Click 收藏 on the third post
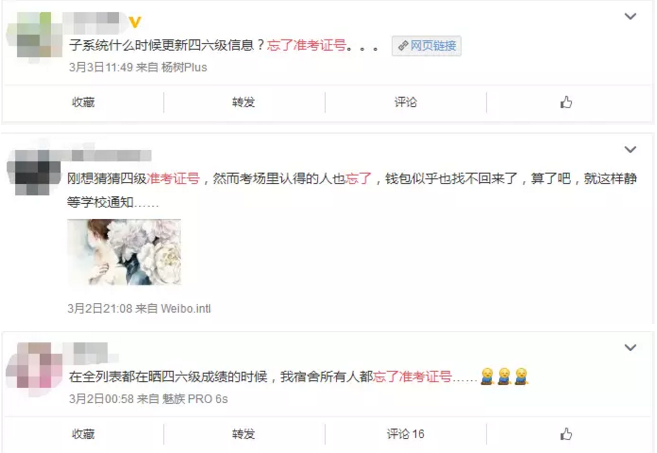Screen dimensions: 657x453 (x=83, y=434)
